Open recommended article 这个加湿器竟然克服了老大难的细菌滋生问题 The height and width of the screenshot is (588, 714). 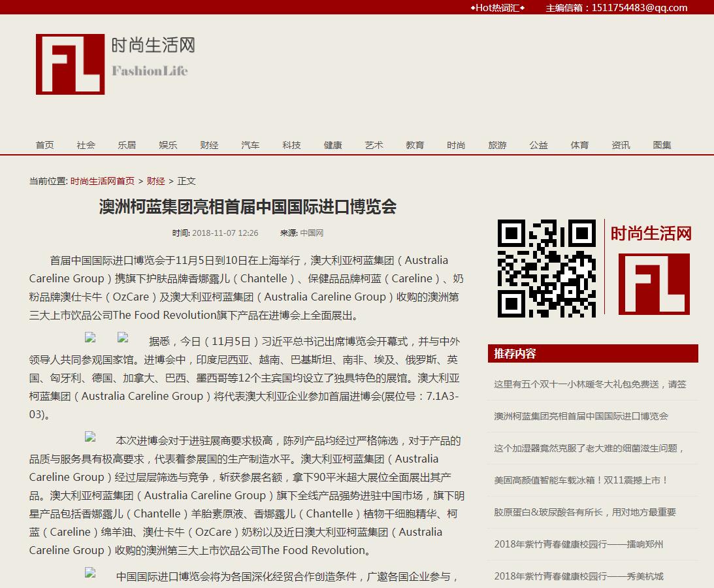(x=589, y=448)
